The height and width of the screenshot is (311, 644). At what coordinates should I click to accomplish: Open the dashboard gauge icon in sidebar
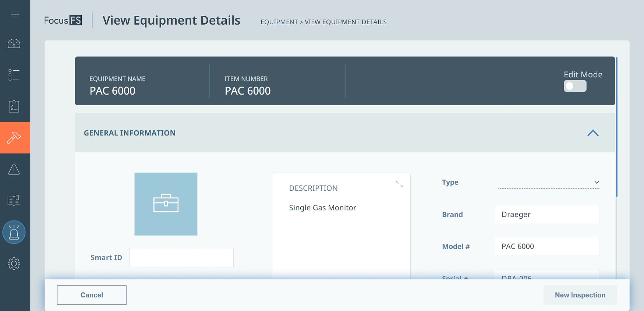tap(14, 44)
